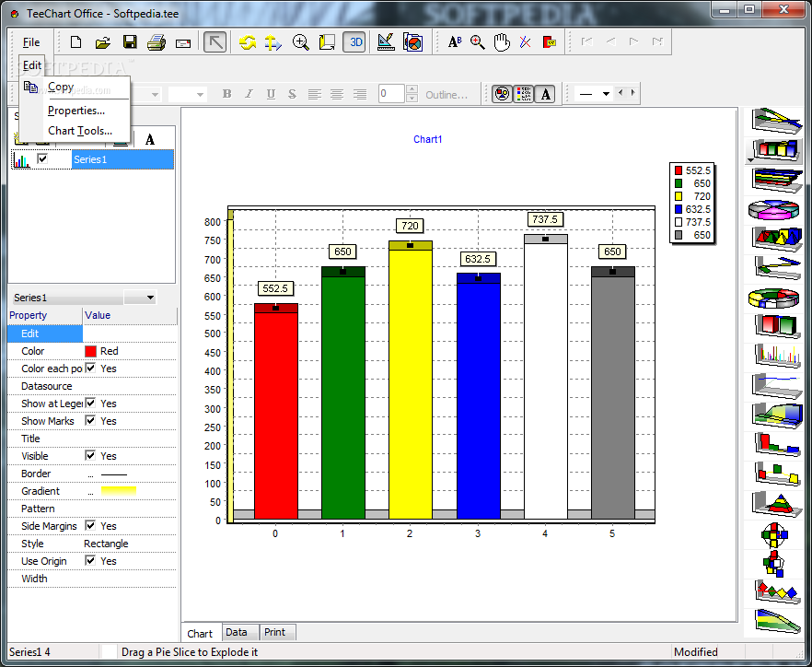This screenshot has width=812, height=667.
Task: Open a file with the folder icon
Action: coord(102,42)
